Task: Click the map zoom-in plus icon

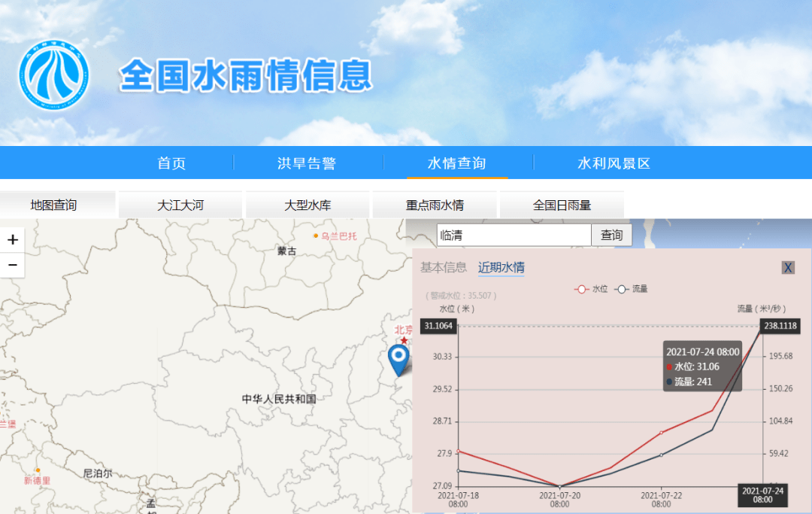Action: click(x=12, y=239)
